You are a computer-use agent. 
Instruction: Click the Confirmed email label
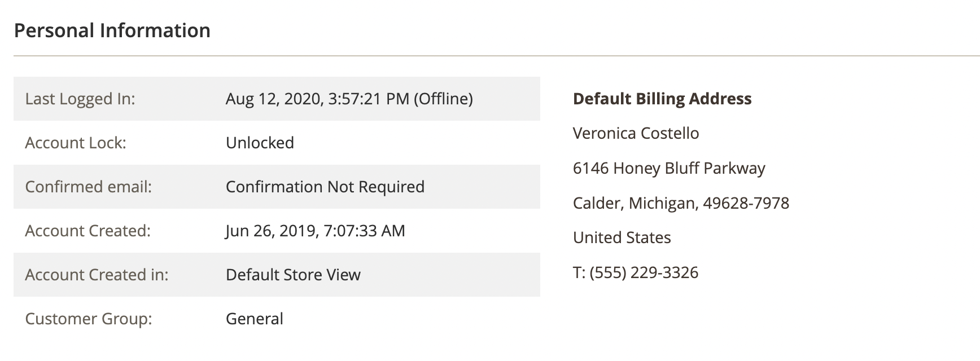tap(89, 187)
